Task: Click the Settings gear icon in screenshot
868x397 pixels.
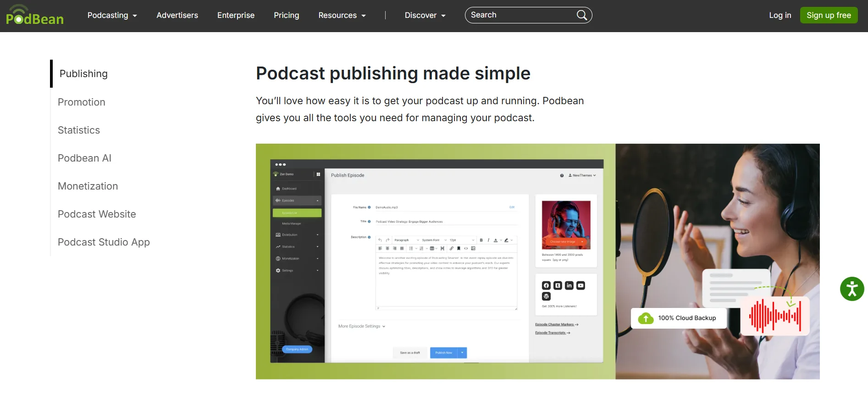Action: pyautogui.click(x=278, y=270)
